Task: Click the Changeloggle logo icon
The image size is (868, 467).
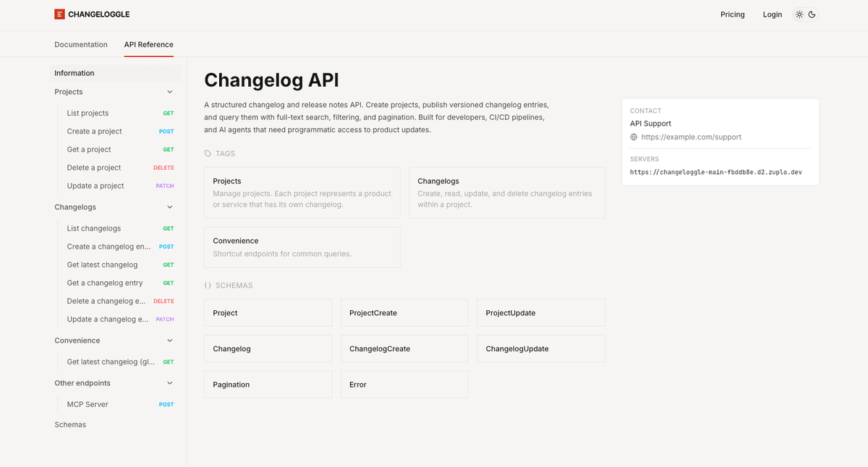Action: (x=59, y=14)
